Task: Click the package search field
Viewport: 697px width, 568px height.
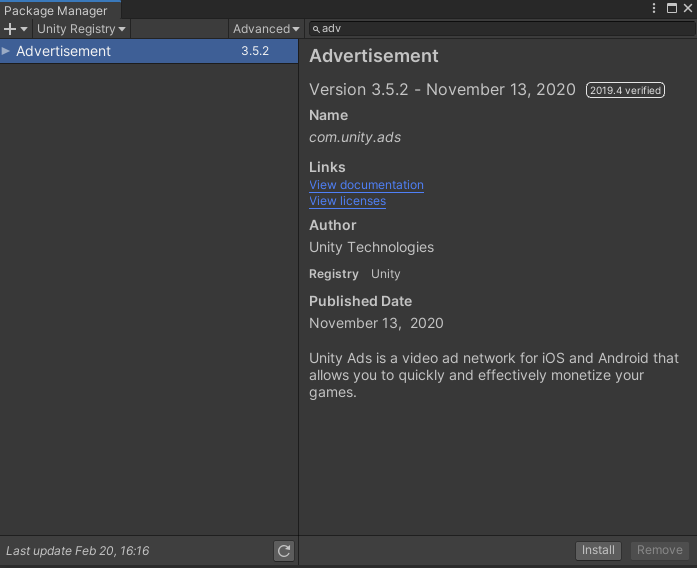Action: (502, 29)
